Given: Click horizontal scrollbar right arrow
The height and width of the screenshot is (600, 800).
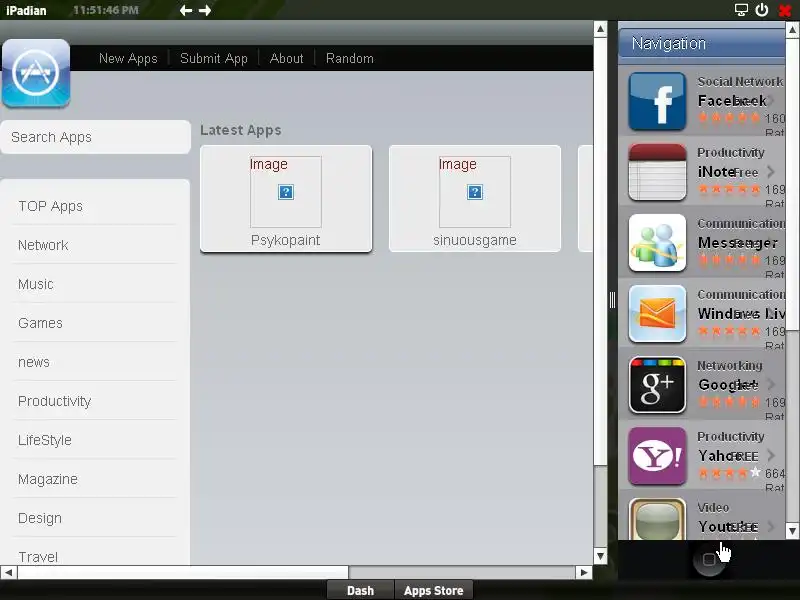Looking at the screenshot, I should [584, 572].
